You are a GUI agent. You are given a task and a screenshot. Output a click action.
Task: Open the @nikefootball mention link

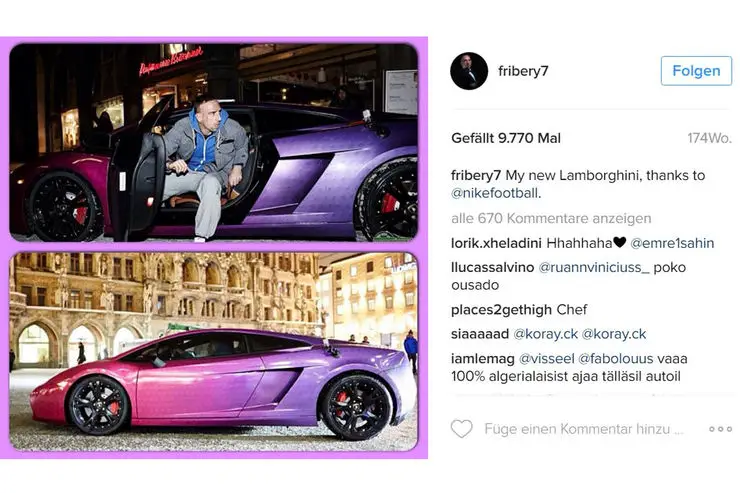(496, 193)
